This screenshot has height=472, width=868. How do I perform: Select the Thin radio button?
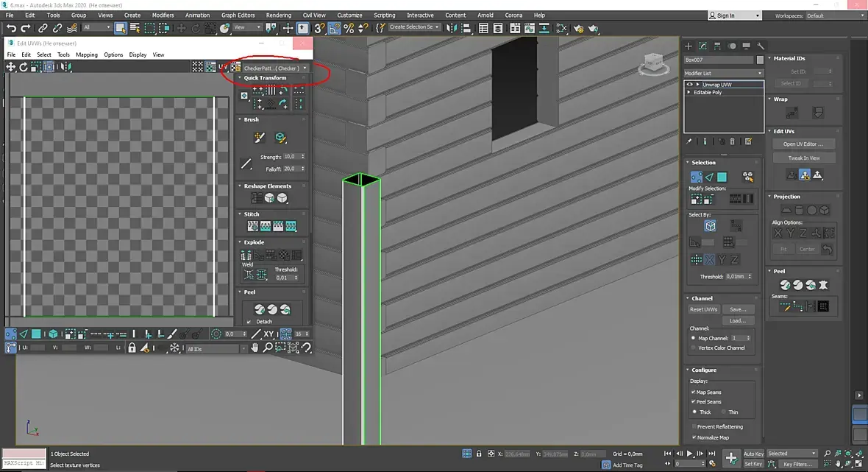724,412
